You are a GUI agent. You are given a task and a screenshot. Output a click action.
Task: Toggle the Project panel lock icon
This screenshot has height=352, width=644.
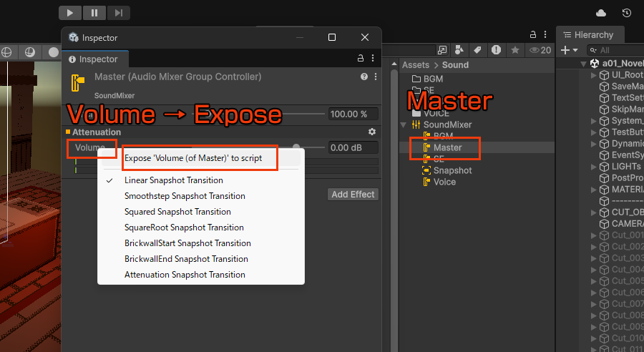[532, 34]
